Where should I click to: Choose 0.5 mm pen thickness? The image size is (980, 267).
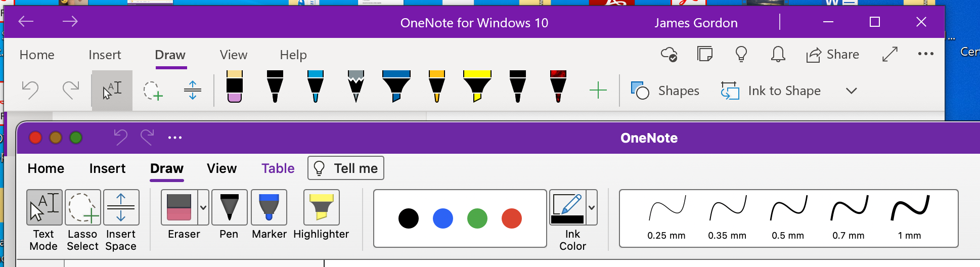tap(788, 218)
